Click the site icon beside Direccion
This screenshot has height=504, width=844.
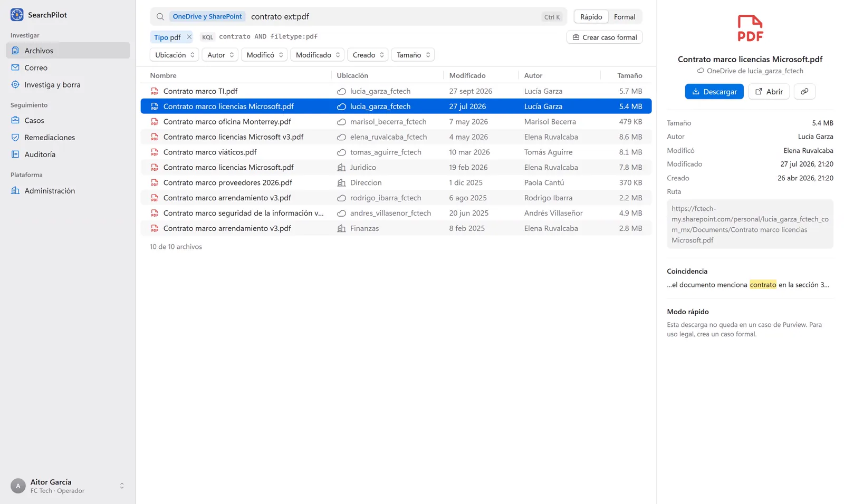[341, 183]
